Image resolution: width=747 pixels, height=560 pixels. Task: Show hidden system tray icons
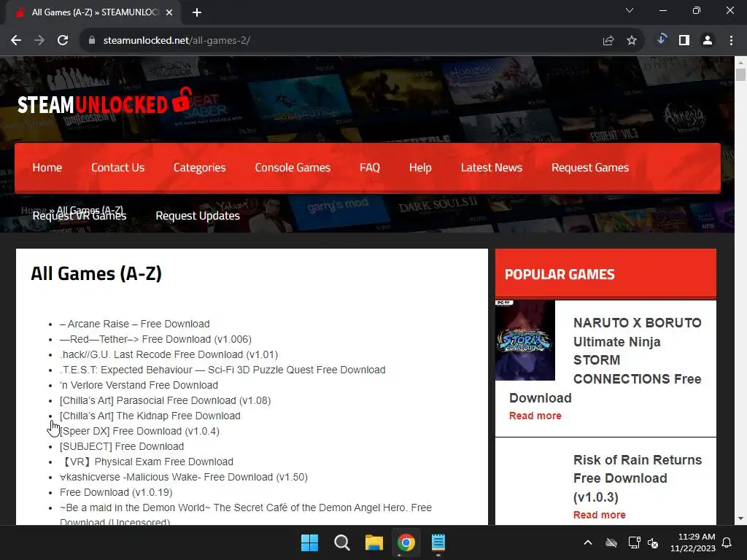point(588,542)
